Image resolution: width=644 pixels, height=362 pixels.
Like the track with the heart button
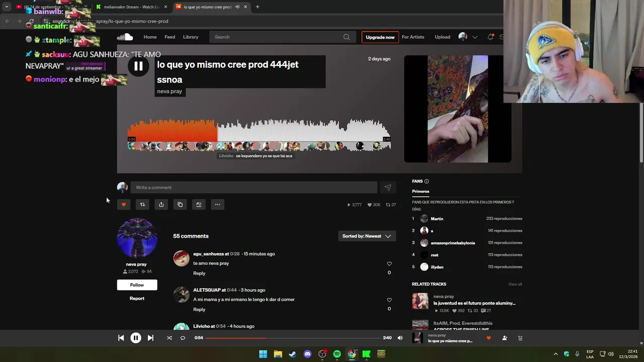pos(124,205)
